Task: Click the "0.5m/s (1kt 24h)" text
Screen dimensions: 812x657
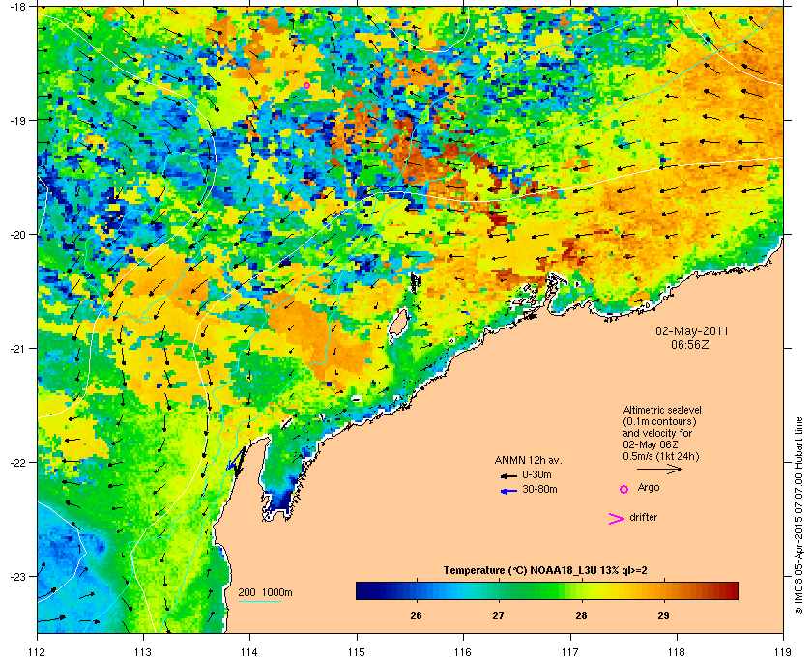Action: pyautogui.click(x=661, y=457)
